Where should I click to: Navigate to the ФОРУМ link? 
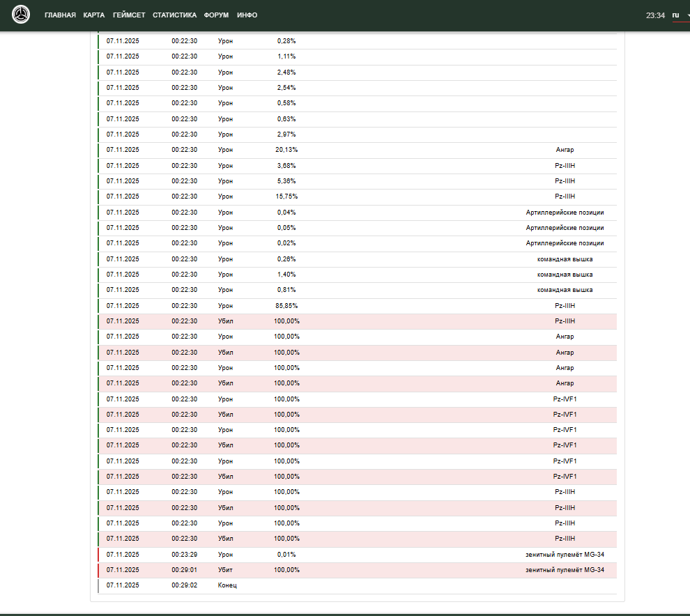click(217, 15)
